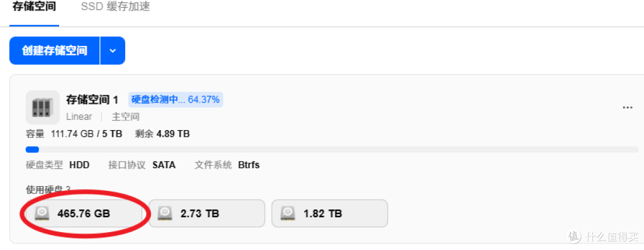Click the 创建存储空间 button
The width and height of the screenshot is (644, 250).
click(x=55, y=51)
